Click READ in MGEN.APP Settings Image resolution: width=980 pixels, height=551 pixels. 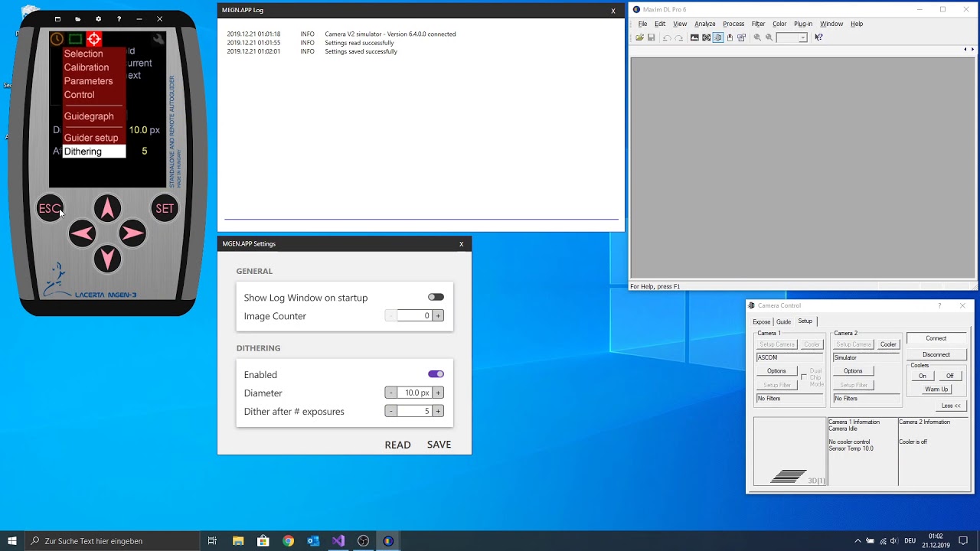click(x=397, y=445)
